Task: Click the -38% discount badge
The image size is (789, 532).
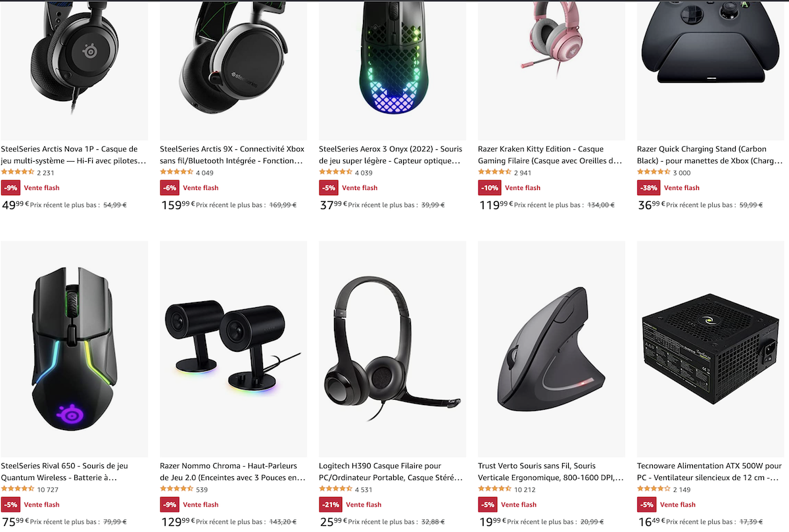Action: [x=649, y=188]
